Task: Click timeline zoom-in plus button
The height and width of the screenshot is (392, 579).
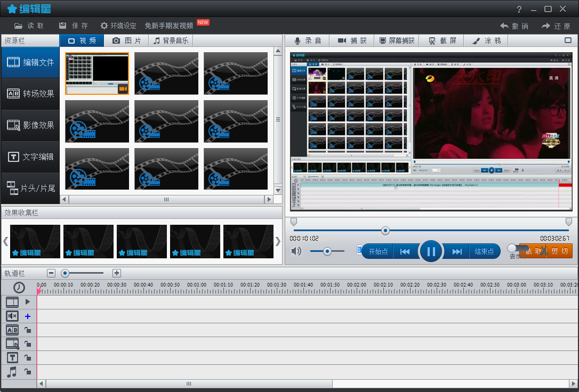Action: 117,273
